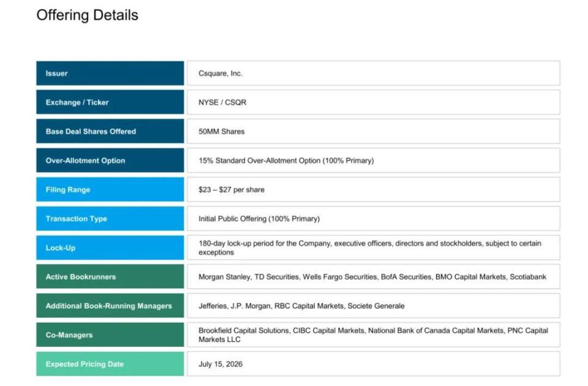Click the 'July 15, 2026' date value
Viewport: 588px width, 386px height.
click(221, 364)
